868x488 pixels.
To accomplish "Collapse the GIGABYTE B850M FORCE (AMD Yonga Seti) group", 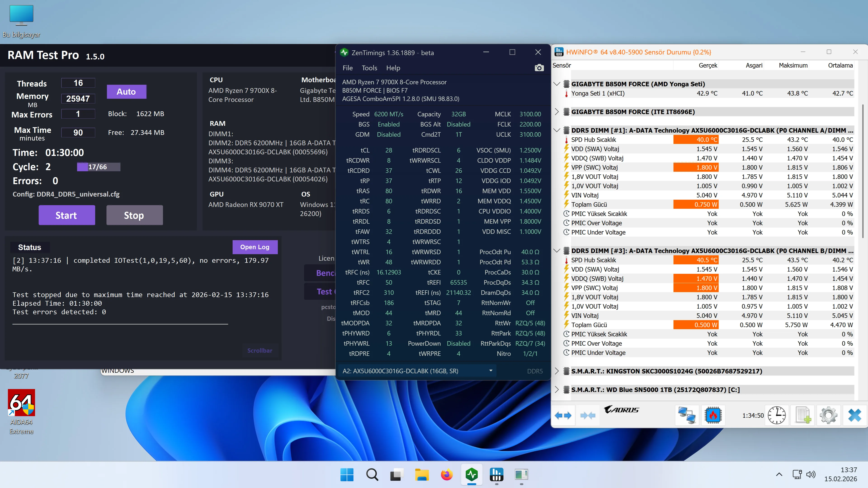I will (x=557, y=84).
